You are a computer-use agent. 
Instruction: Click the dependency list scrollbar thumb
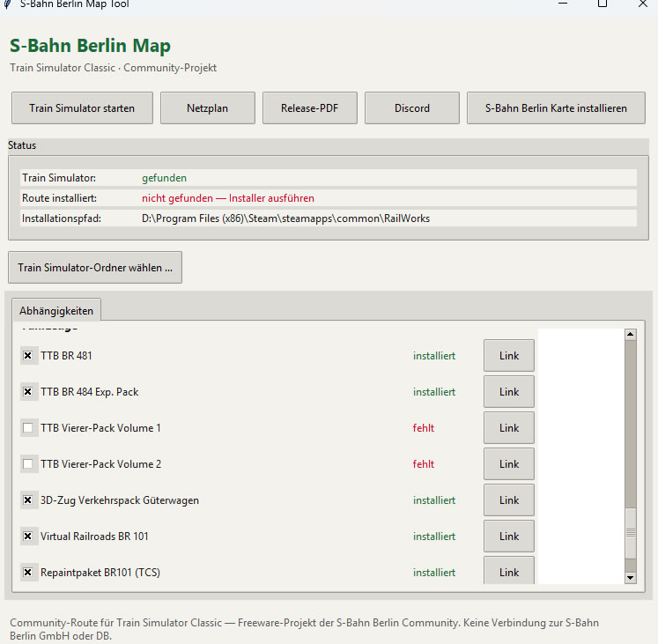631,533
